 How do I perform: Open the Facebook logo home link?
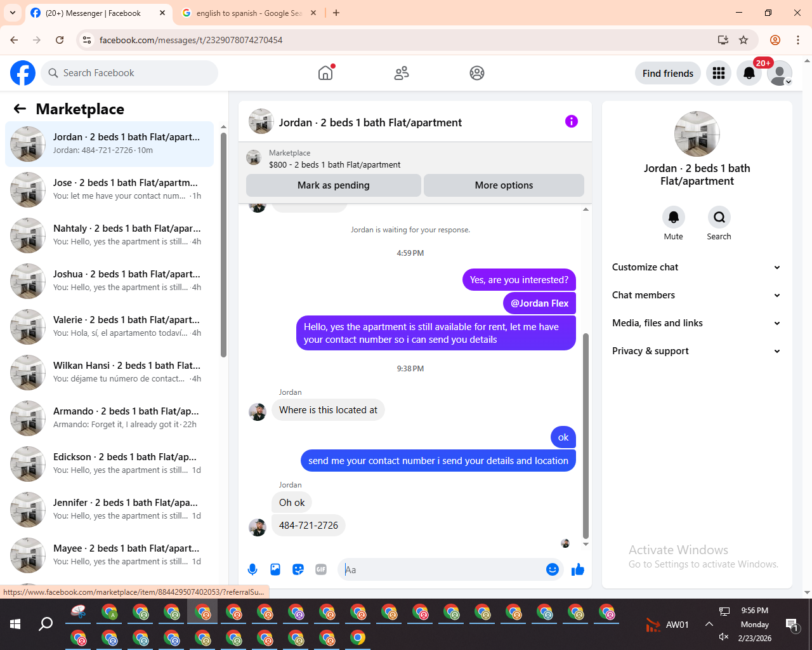23,73
